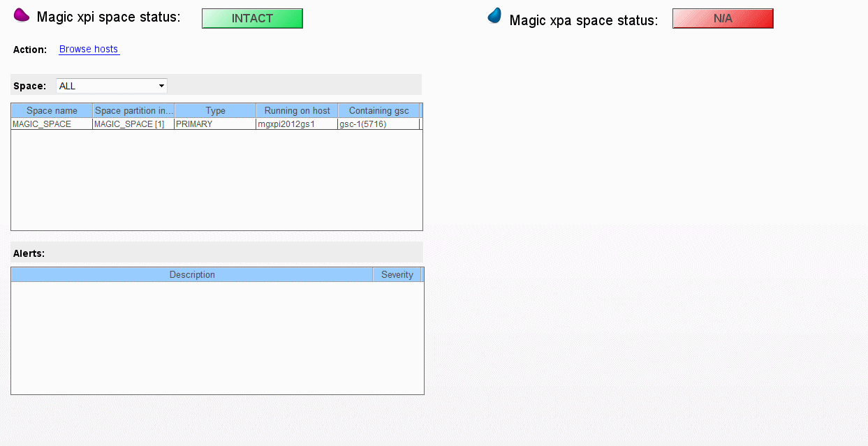The image size is (868, 446).
Task: Sort by Space name column header
Action: [x=52, y=111]
